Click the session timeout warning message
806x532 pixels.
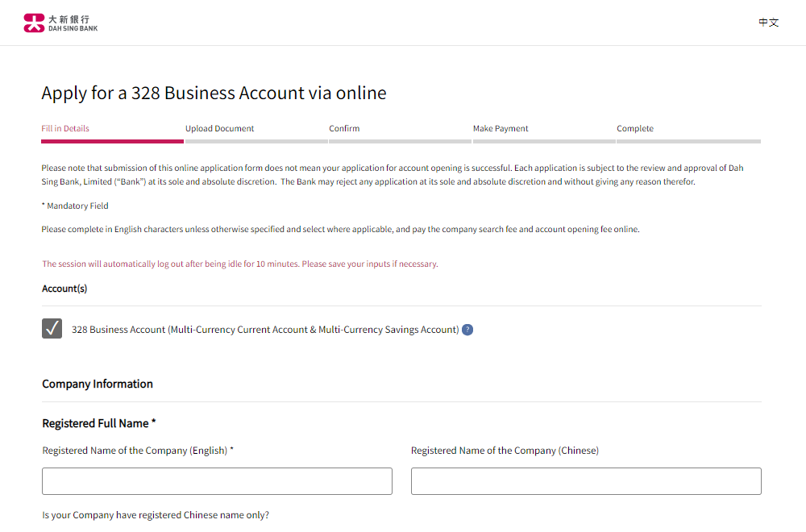pos(239,264)
